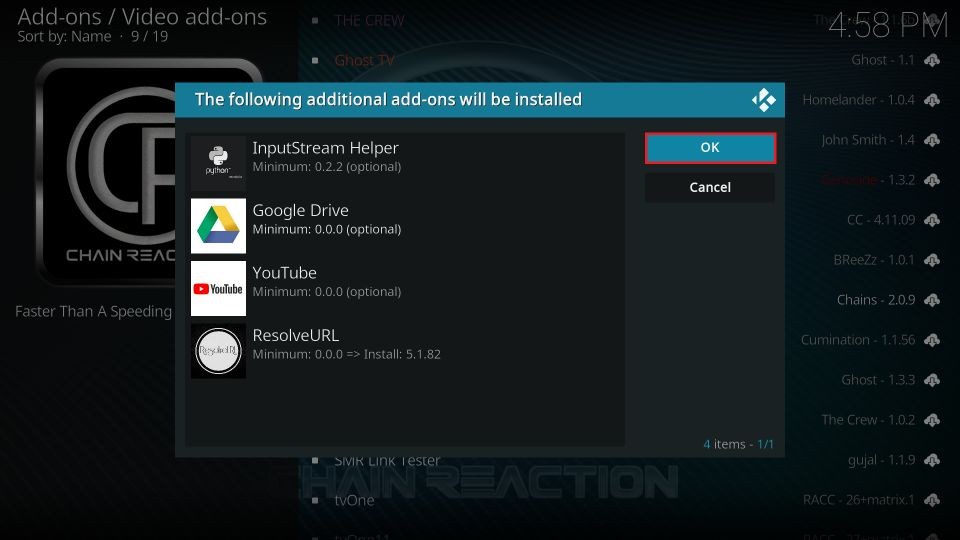
Task: Select Homelander - 1.0.4 entry
Action: (858, 100)
